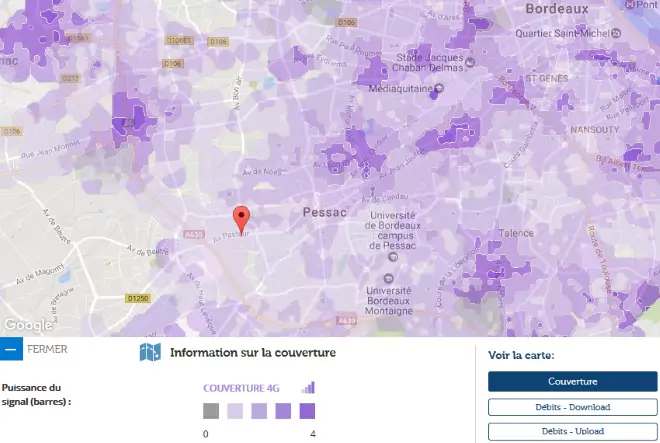Image resolution: width=660 pixels, height=443 pixels.
Task: Click the third legend swatch, medium-light purple
Action: click(259, 411)
